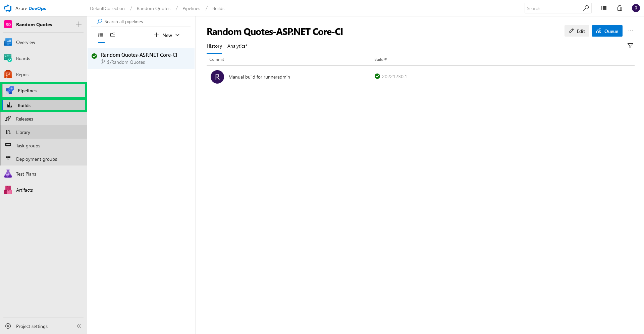Image resolution: width=644 pixels, height=334 pixels.
Task: Open Repos in the sidebar
Action: click(44, 75)
